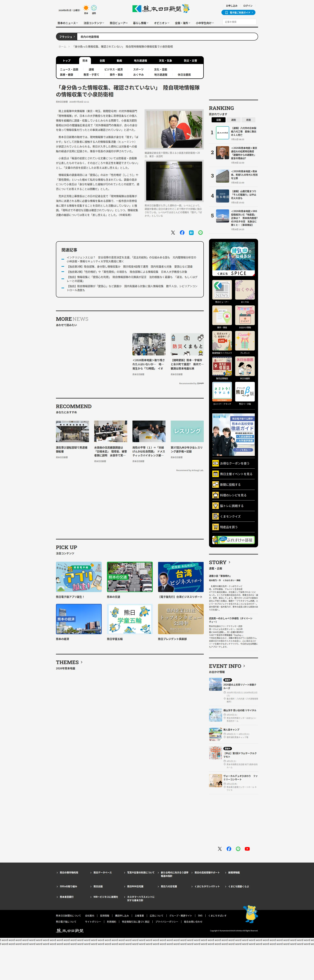Open the YouTube icon above the footer
314x980 pixels.
(247, 849)
